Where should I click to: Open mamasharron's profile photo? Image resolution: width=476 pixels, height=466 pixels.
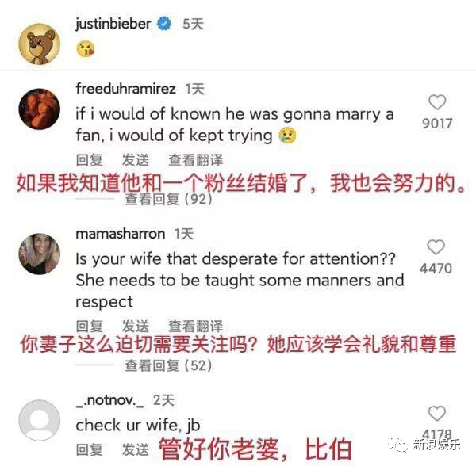pos(40,254)
